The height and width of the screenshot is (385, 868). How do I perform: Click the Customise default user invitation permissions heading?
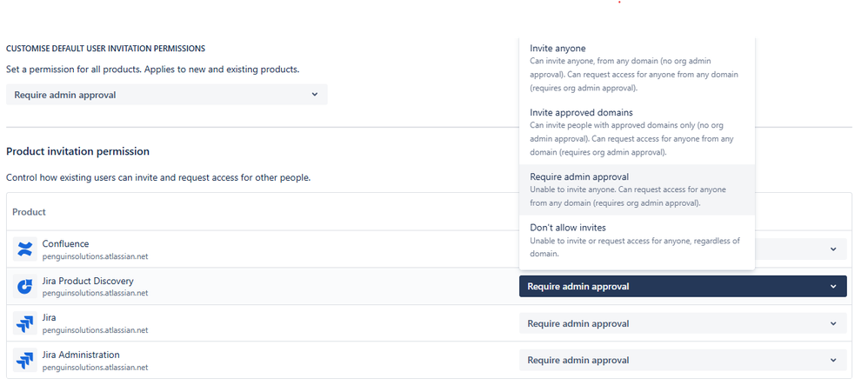(106, 49)
